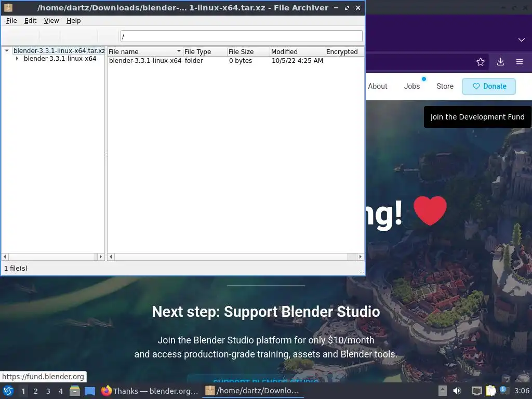Screen dimensions: 532x399
Task: Click the '1 file(s)' status bar text
Action: click(x=16, y=269)
